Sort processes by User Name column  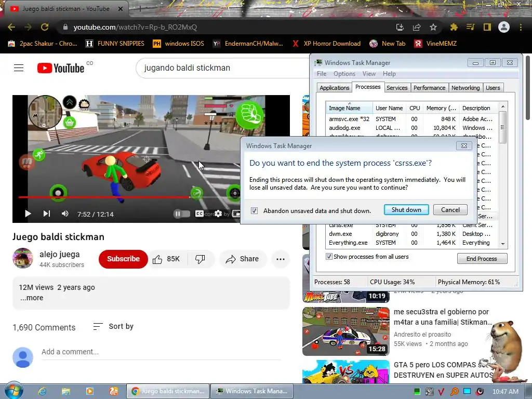(390, 108)
